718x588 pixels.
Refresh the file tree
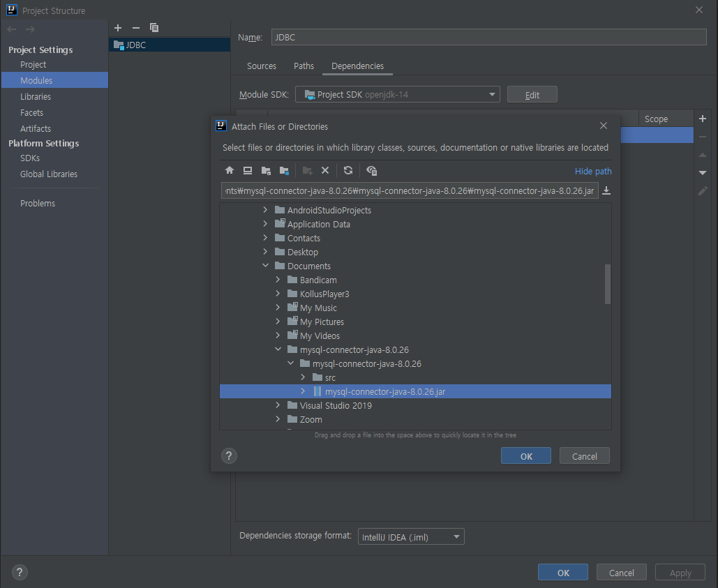coord(348,171)
